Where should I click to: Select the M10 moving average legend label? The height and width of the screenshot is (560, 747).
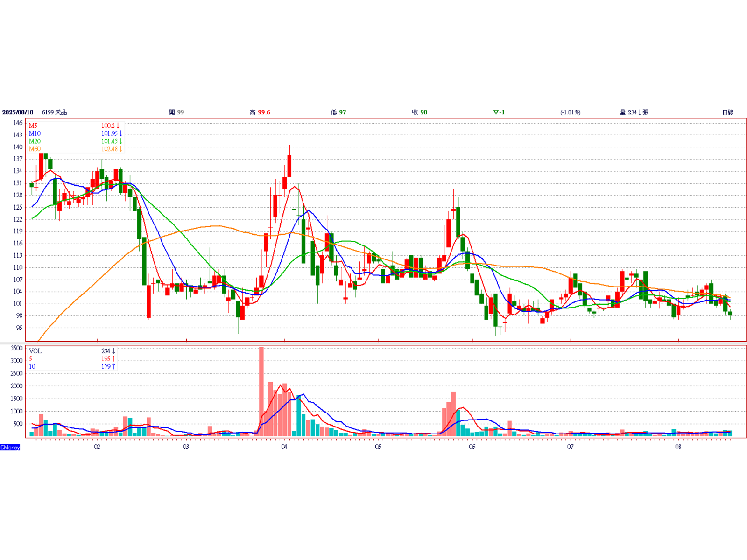(35, 133)
